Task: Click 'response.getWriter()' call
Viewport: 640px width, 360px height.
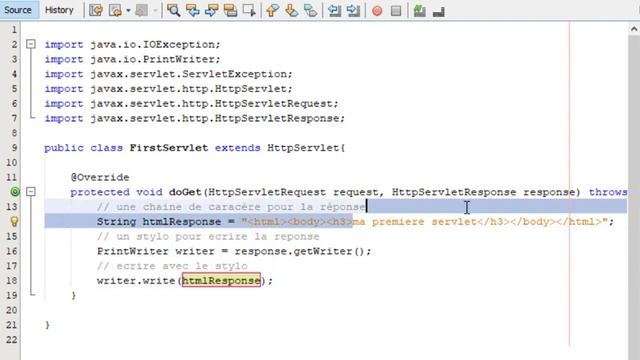Action: (x=300, y=251)
